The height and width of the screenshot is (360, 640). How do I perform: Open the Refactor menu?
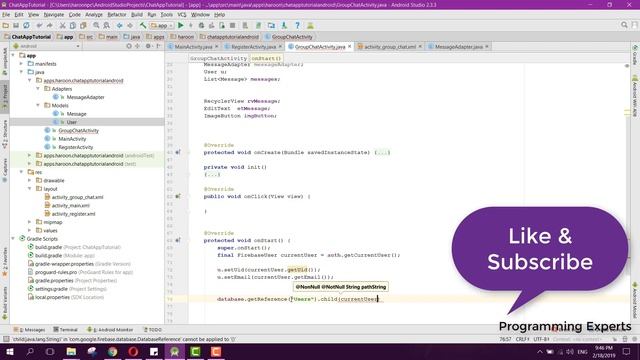117,15
